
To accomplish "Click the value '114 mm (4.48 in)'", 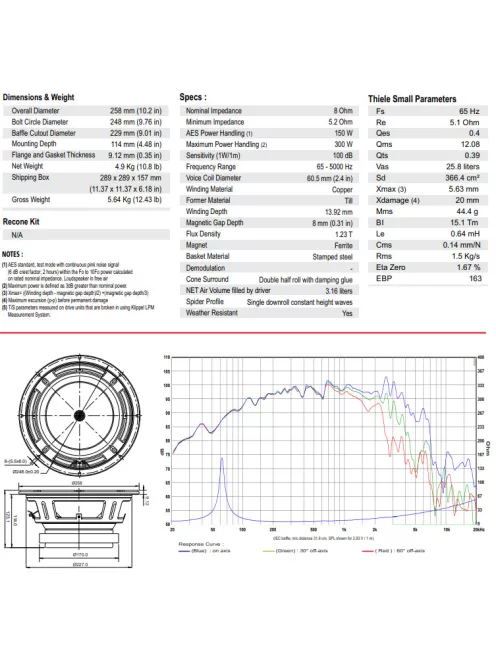I will point(136,144).
